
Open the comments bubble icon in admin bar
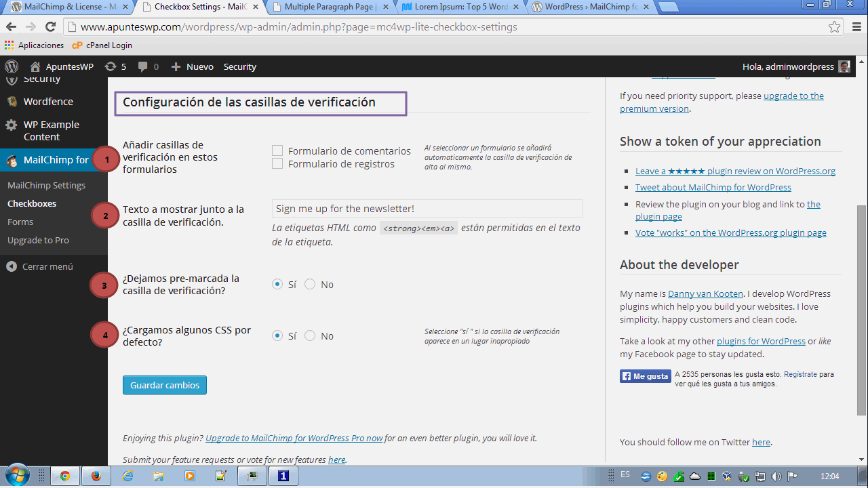143,66
